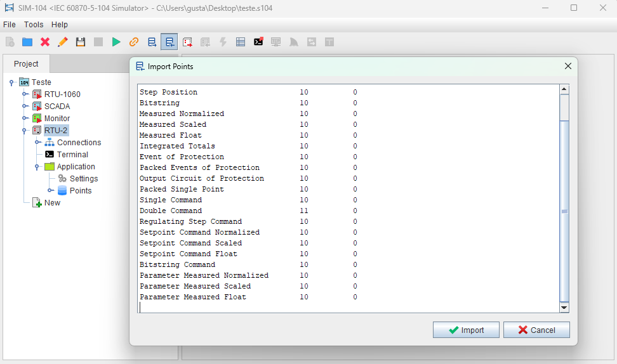Screen dimensions: 617x364
Task: Click the Import button
Action: coord(466,330)
